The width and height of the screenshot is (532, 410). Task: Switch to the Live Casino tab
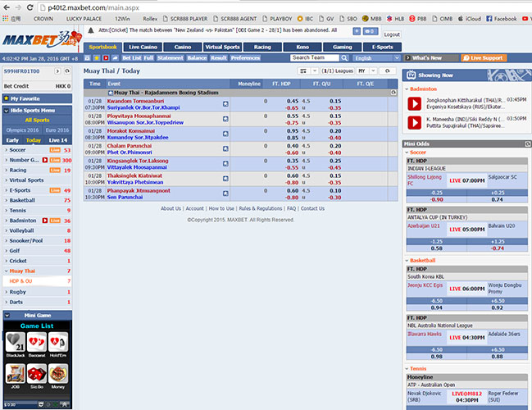tap(143, 48)
